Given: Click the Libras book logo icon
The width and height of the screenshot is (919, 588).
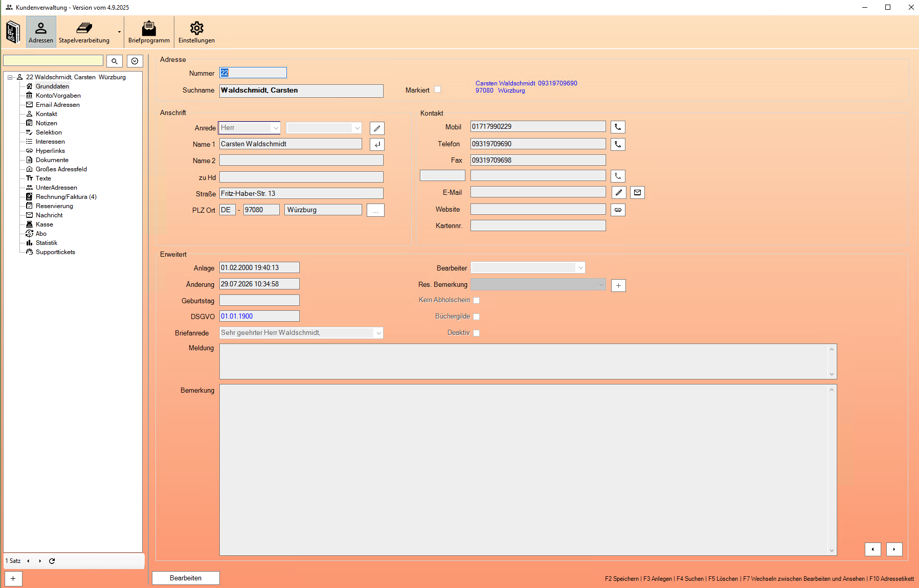Looking at the screenshot, I should pyautogui.click(x=13, y=32).
